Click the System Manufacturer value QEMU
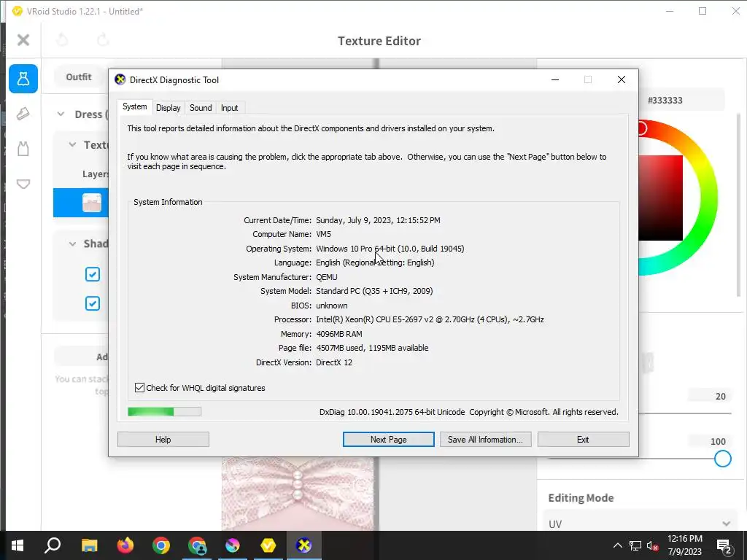747x560 pixels. [326, 277]
